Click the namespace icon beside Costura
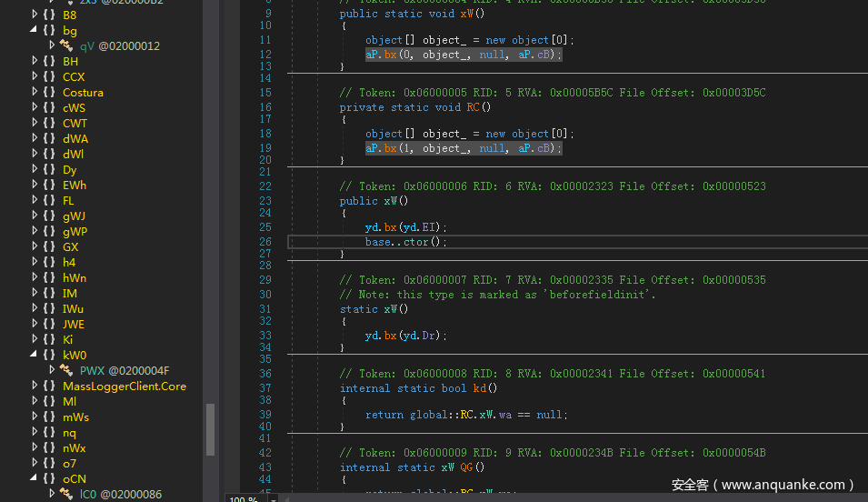Viewport: 868px width, 502px height. 49,92
